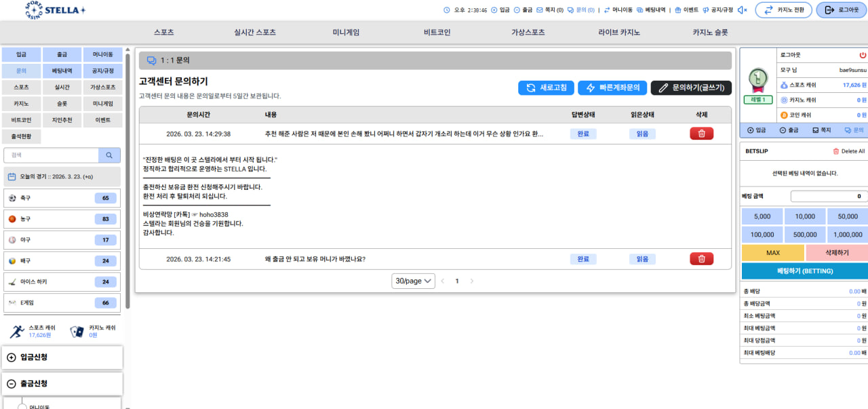The height and width of the screenshot is (409, 868).
Task: Collapse the 출금신청 section
Action: 62,383
